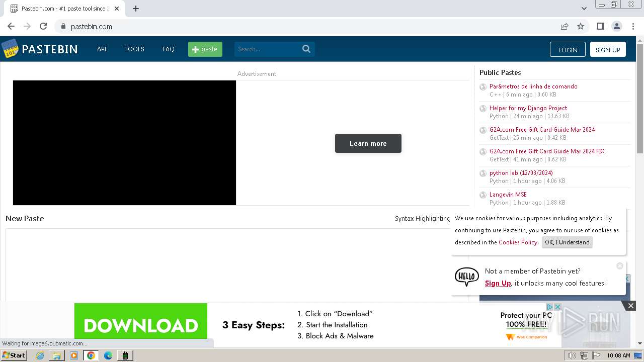This screenshot has width=644, height=362.
Task: Open the FAQ menu item
Action: (x=168, y=49)
